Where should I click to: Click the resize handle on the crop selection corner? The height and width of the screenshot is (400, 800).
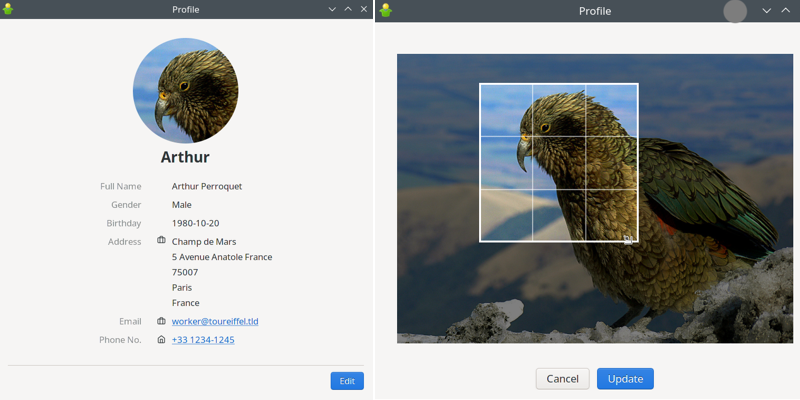pyautogui.click(x=629, y=239)
